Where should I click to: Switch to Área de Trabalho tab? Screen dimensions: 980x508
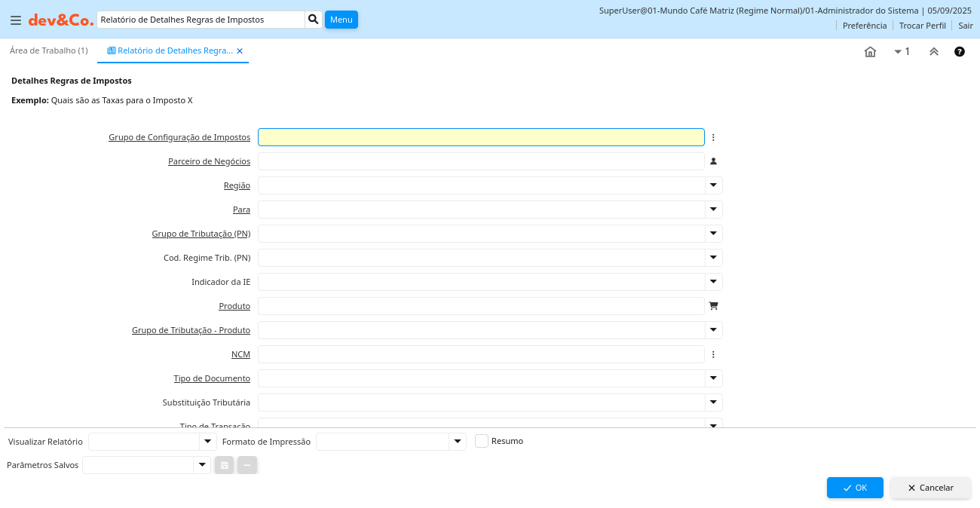(49, 50)
